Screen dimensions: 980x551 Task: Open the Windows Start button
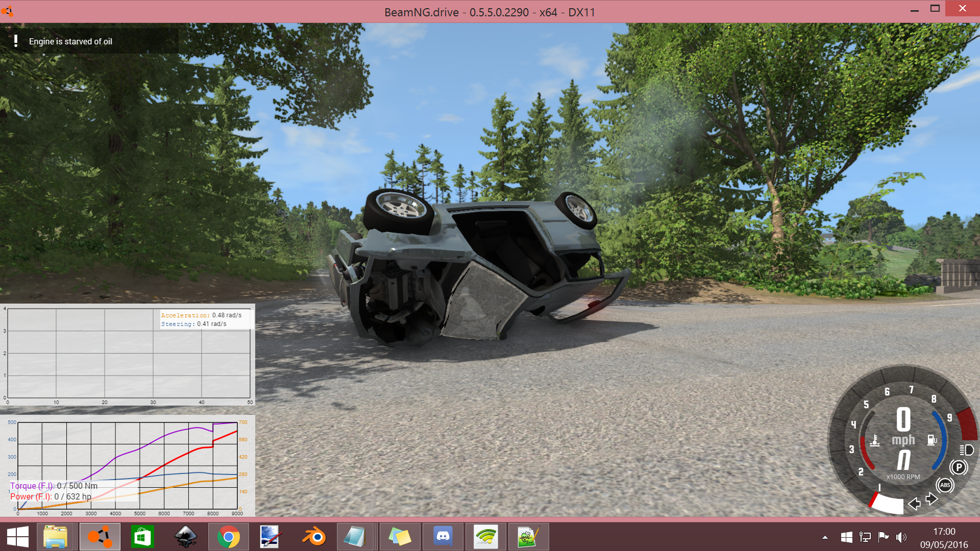(x=17, y=537)
